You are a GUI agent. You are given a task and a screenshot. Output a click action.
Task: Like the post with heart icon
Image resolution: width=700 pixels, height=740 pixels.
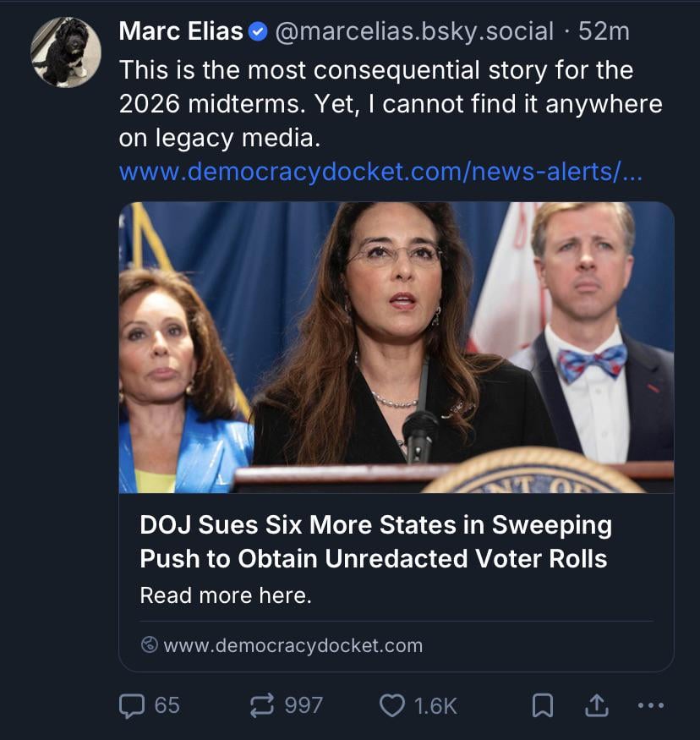[391, 704]
